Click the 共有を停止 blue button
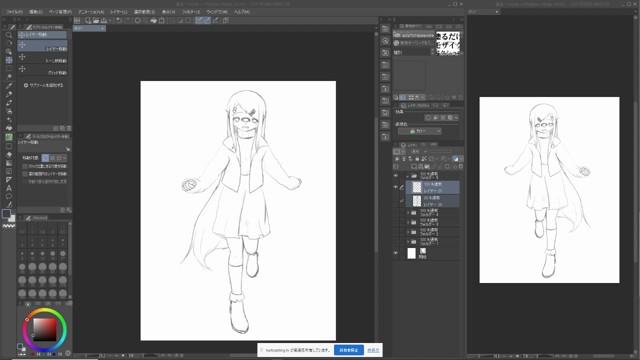The height and width of the screenshot is (360, 640). click(349, 350)
